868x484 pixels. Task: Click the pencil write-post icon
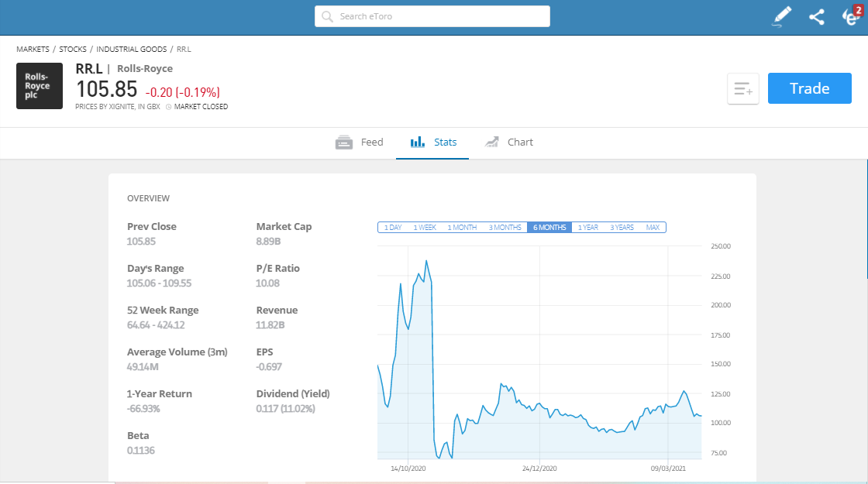point(782,16)
